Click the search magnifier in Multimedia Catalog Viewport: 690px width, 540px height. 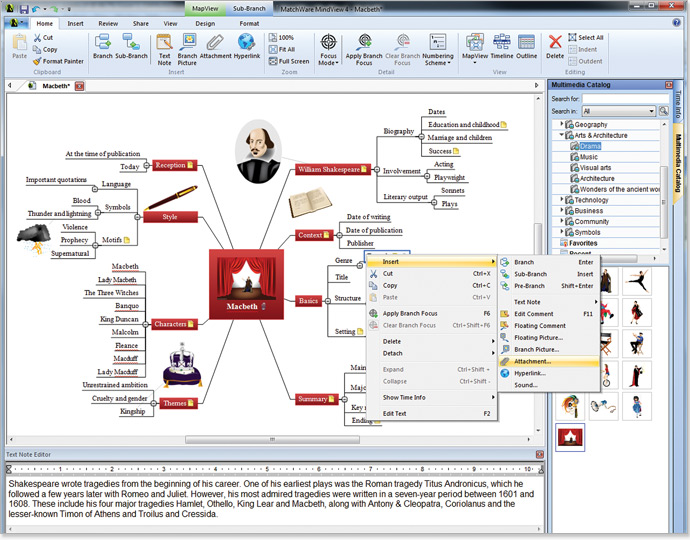click(663, 111)
